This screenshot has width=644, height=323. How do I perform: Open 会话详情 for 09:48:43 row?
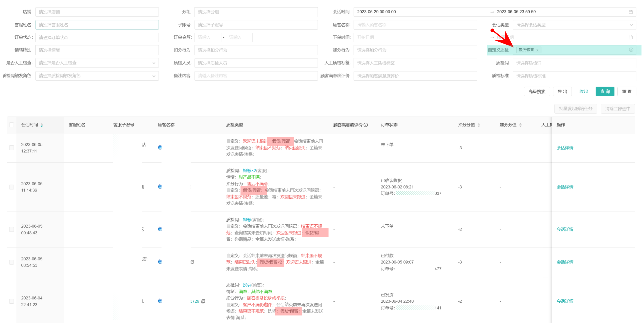point(565,229)
